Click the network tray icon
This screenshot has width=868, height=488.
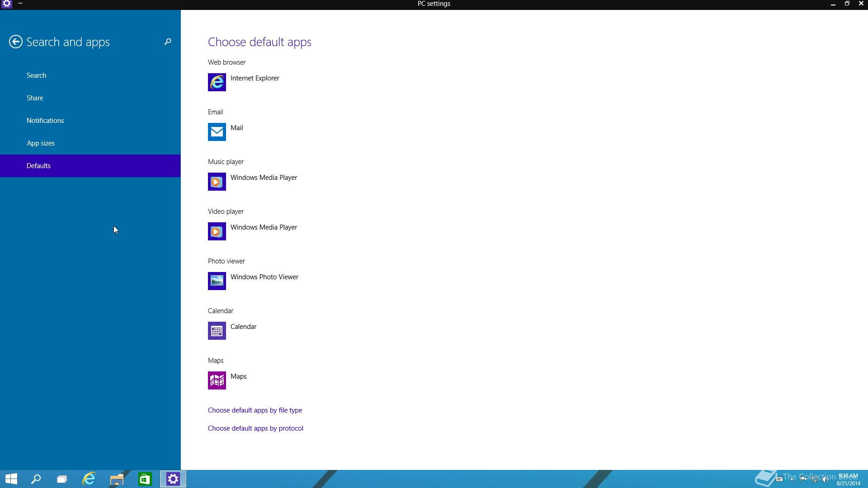coord(815,479)
